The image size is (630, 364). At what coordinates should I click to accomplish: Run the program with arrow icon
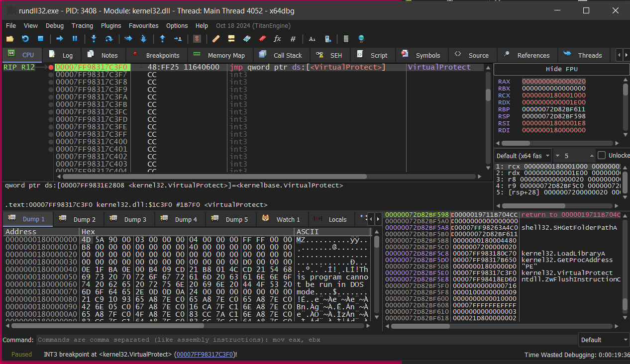(59, 39)
